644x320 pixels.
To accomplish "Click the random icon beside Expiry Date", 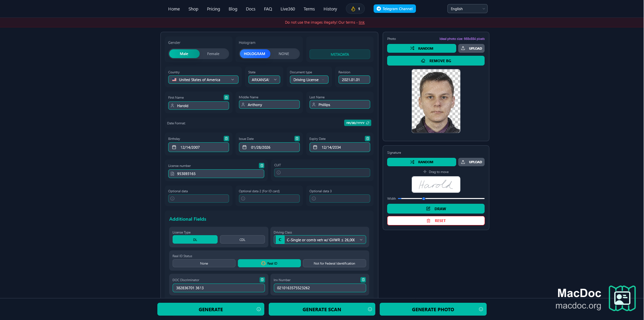I will 368,139.
